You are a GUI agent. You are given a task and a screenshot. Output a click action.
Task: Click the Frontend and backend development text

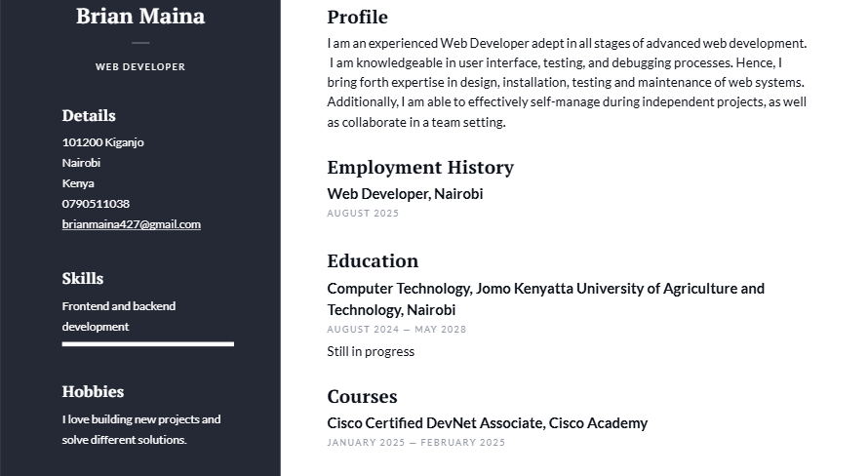(x=118, y=316)
